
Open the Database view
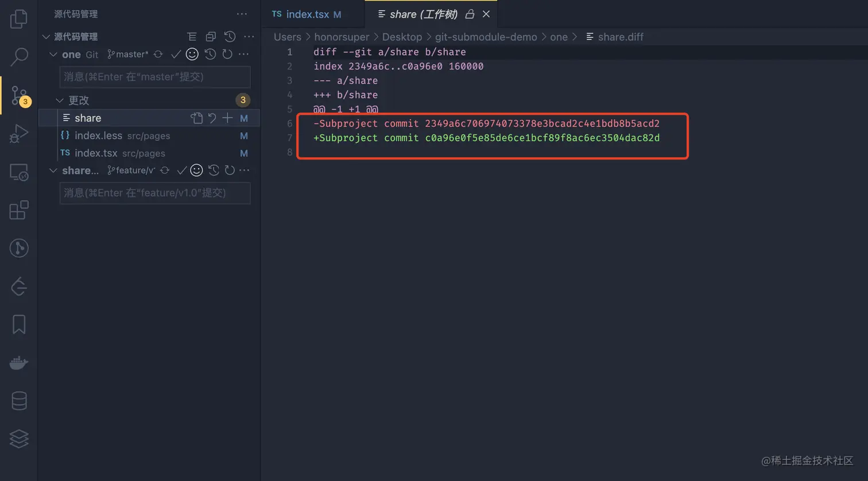click(19, 401)
